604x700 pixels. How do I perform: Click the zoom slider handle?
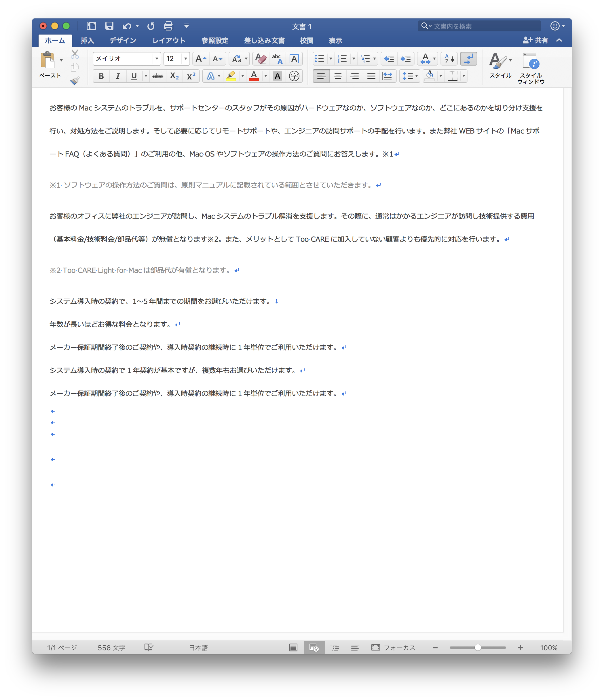(x=478, y=647)
